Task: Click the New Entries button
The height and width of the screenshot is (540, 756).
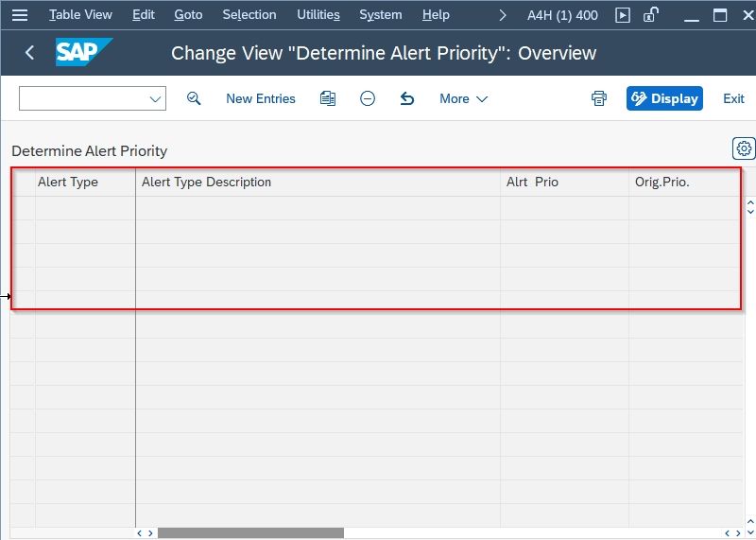Action: (261, 98)
